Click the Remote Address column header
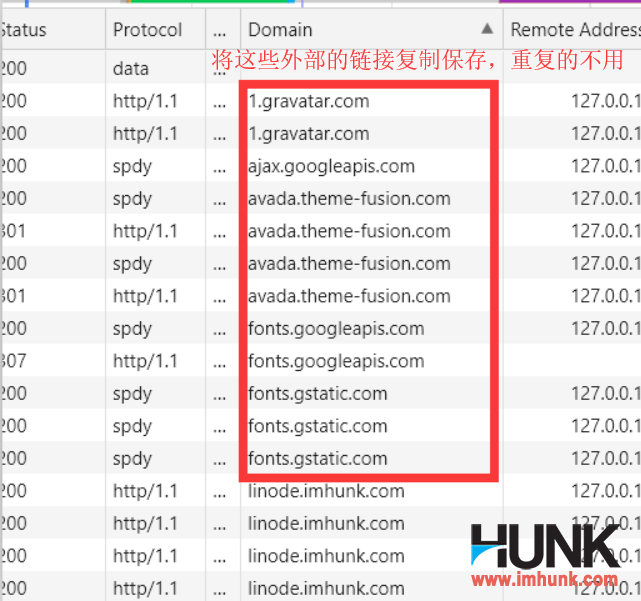Image resolution: width=641 pixels, height=601 pixels. coord(574,30)
